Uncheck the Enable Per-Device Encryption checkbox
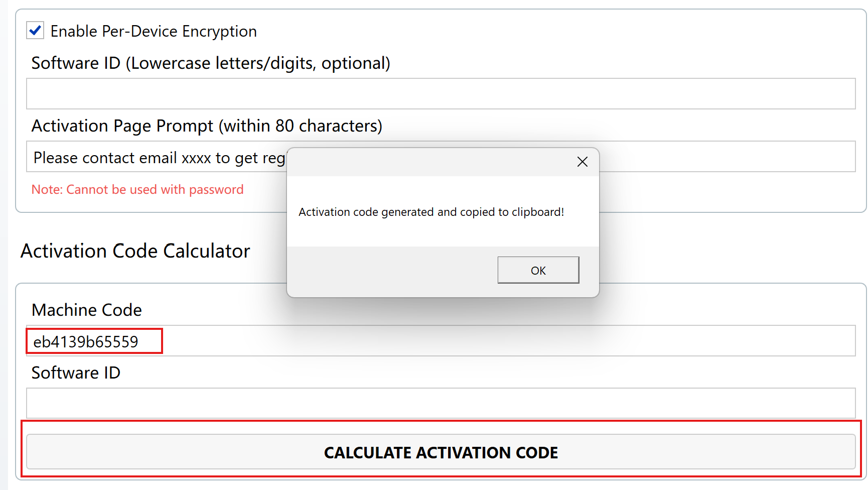The image size is (868, 490). tap(35, 31)
